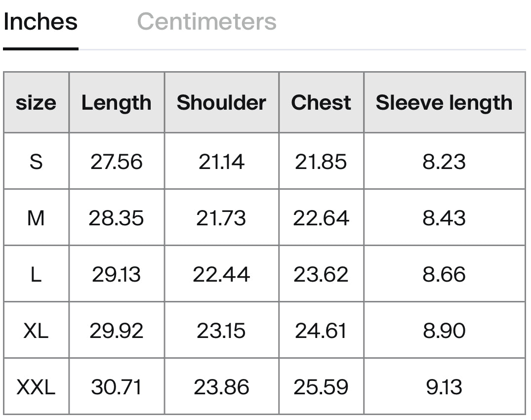The width and height of the screenshot is (531, 420).
Task: Click the size column header
Action: 36,102
